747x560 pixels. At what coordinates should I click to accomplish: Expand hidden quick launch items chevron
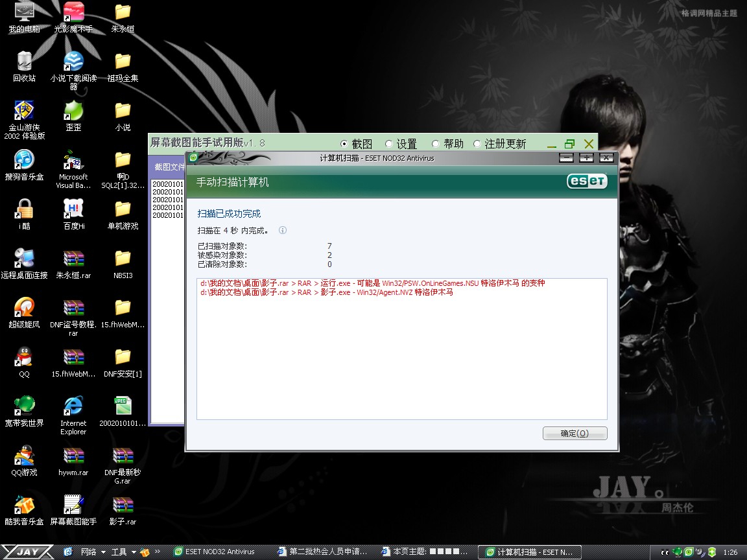(x=157, y=552)
